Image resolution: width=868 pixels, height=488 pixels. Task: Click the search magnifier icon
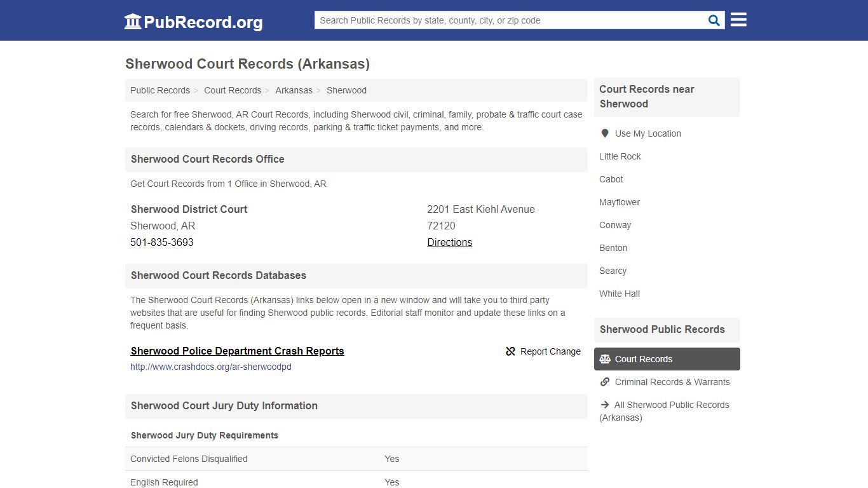click(x=714, y=20)
